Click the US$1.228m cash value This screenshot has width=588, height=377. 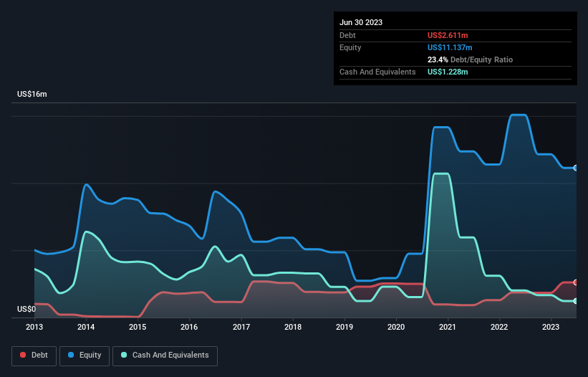click(x=448, y=72)
